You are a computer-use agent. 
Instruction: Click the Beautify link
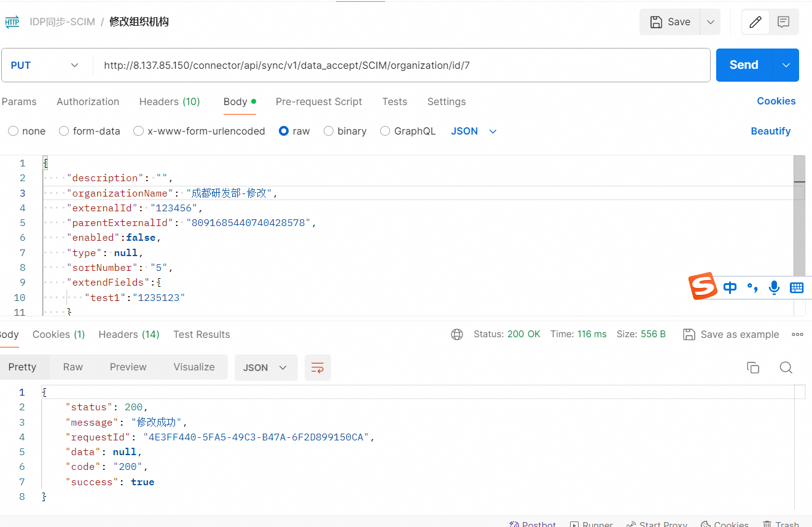point(771,131)
